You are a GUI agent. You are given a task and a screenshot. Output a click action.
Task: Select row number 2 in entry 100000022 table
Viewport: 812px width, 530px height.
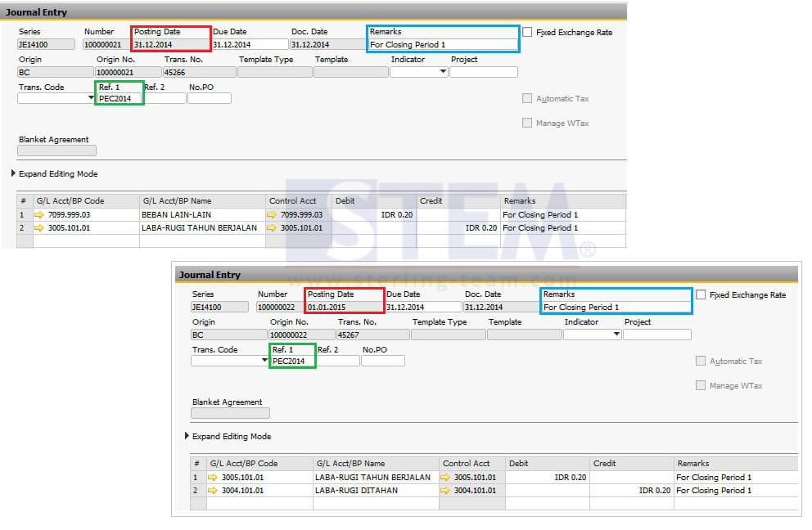tap(198, 490)
